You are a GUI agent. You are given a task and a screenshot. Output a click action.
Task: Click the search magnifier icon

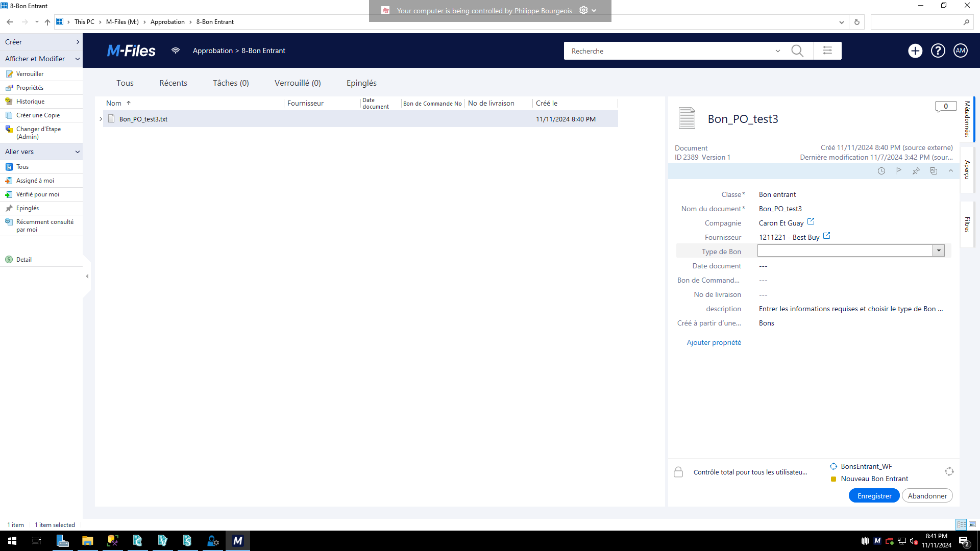[x=797, y=51]
